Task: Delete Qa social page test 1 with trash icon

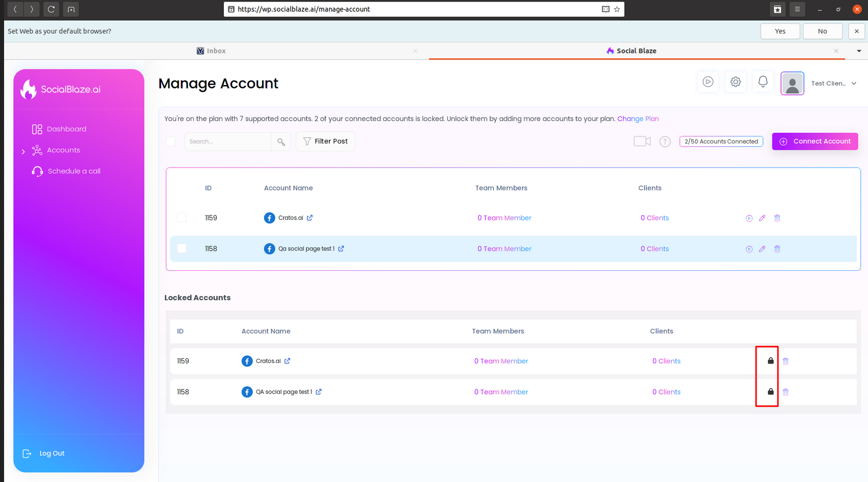Action: pyautogui.click(x=777, y=249)
